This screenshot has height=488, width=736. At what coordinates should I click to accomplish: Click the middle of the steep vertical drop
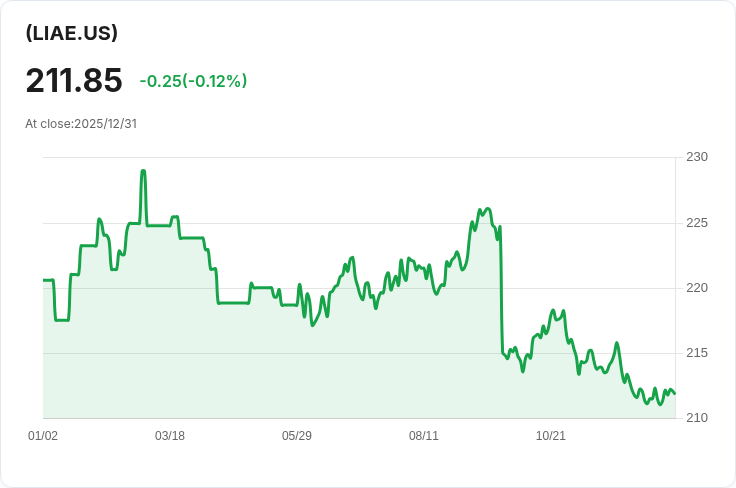click(500, 290)
